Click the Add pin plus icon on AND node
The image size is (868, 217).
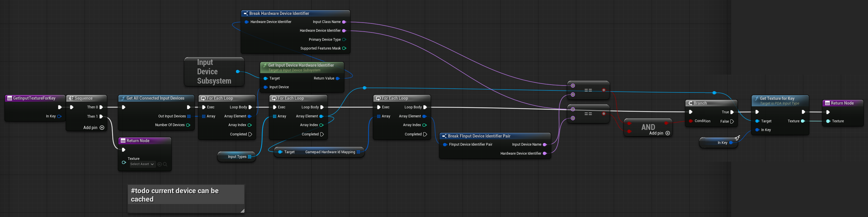coord(668,133)
